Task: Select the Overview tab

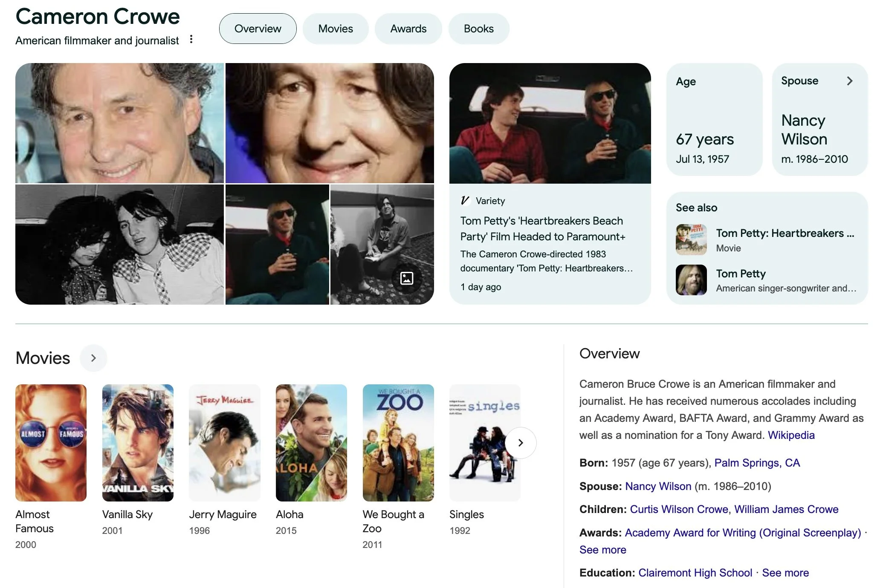Action: point(258,29)
